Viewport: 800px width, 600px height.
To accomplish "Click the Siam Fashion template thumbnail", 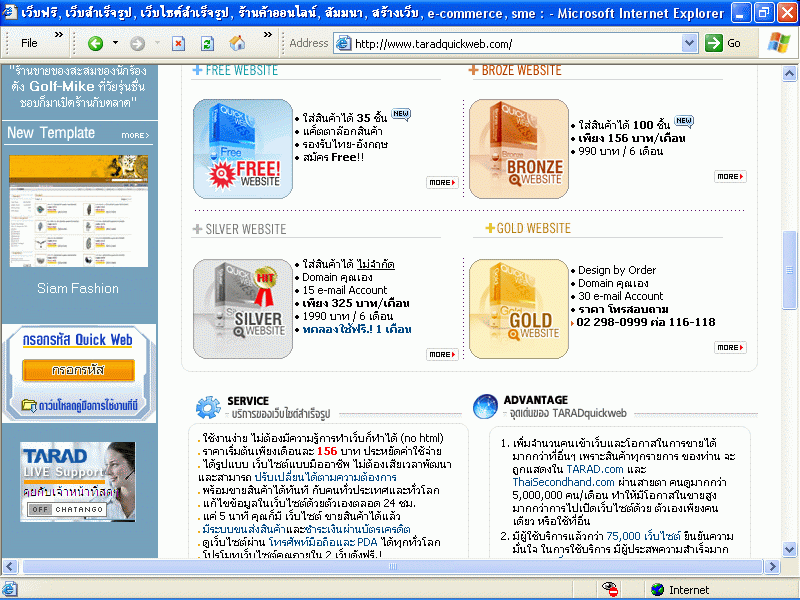I will 78,211.
